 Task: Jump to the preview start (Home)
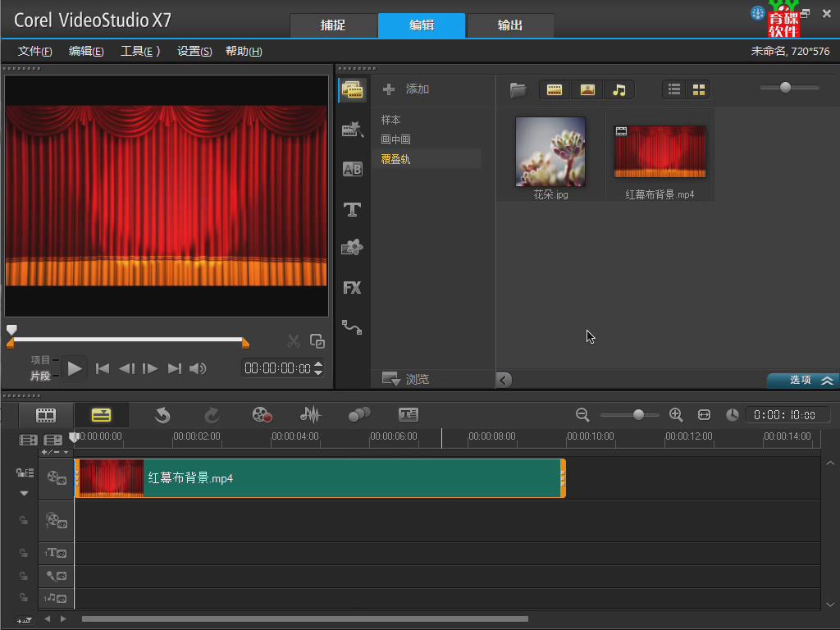[103, 368]
